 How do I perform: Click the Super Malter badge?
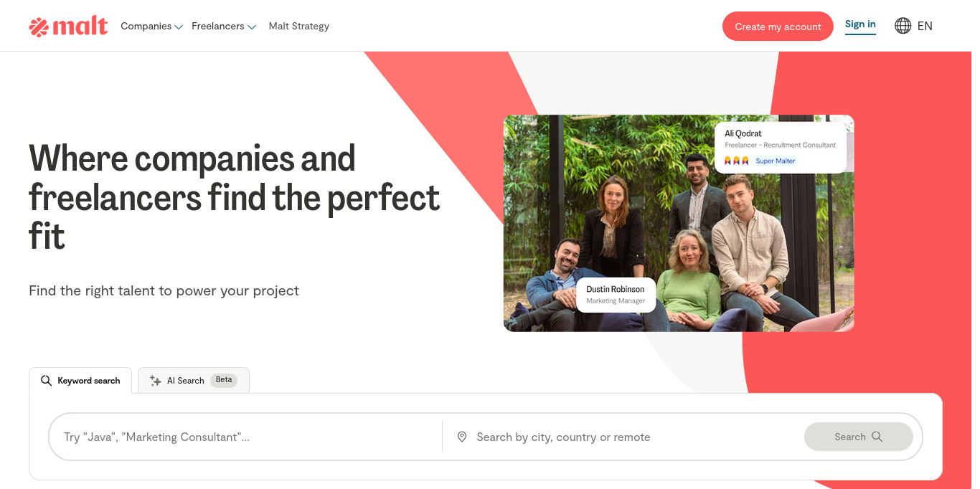point(776,161)
